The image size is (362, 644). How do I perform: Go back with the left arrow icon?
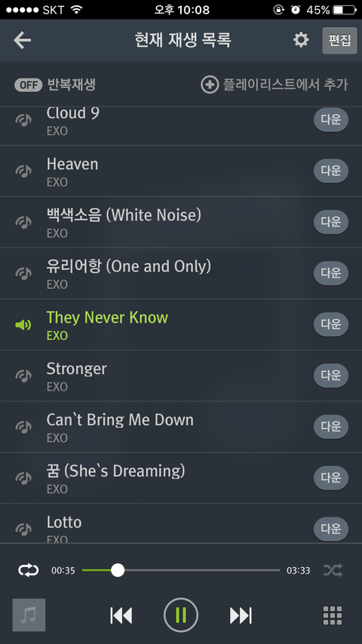click(22, 40)
